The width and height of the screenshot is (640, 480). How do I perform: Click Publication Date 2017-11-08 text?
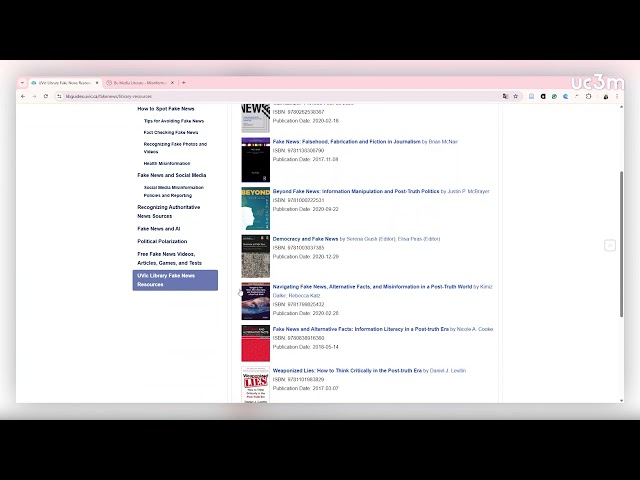(305, 159)
